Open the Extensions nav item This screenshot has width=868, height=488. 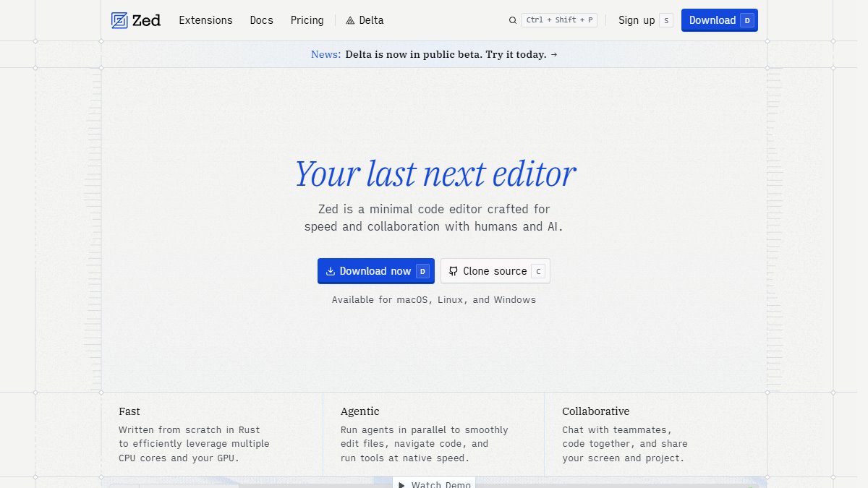click(x=206, y=20)
